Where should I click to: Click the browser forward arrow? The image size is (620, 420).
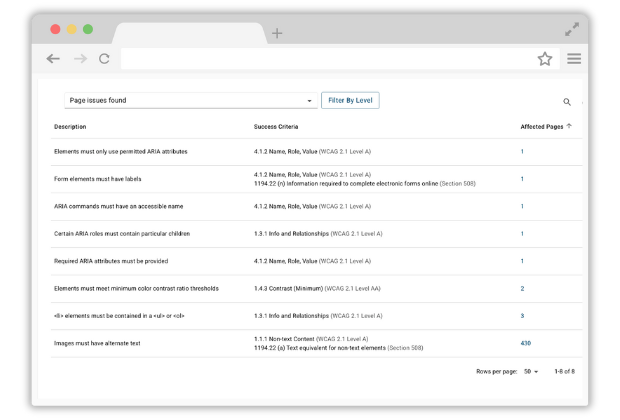(80, 59)
